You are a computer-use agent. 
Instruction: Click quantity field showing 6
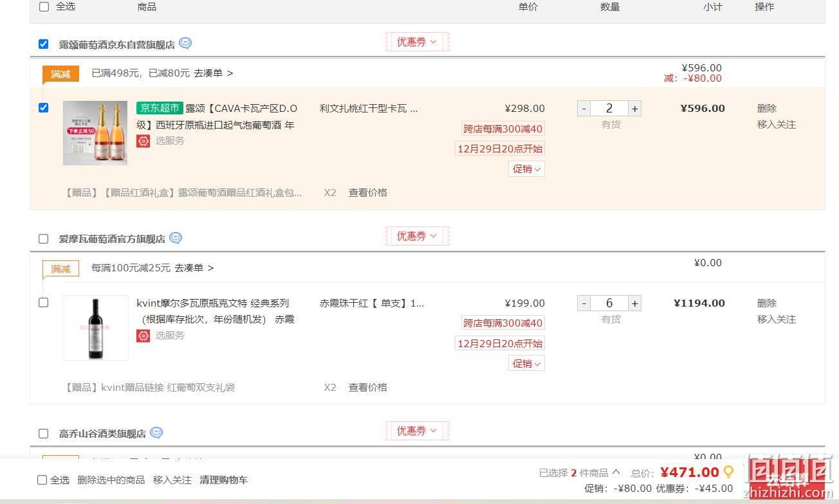click(x=609, y=303)
